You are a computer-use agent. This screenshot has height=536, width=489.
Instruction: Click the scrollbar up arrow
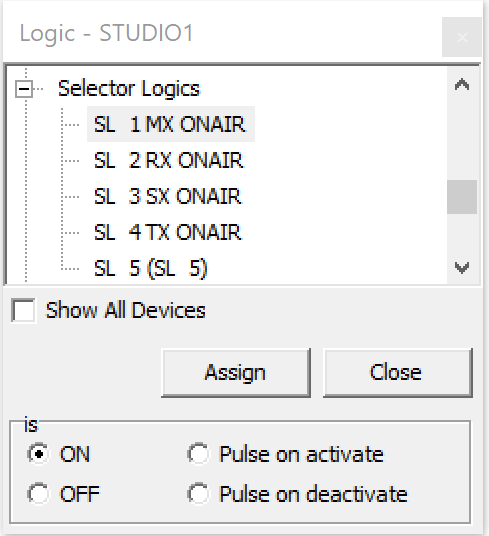click(x=462, y=84)
